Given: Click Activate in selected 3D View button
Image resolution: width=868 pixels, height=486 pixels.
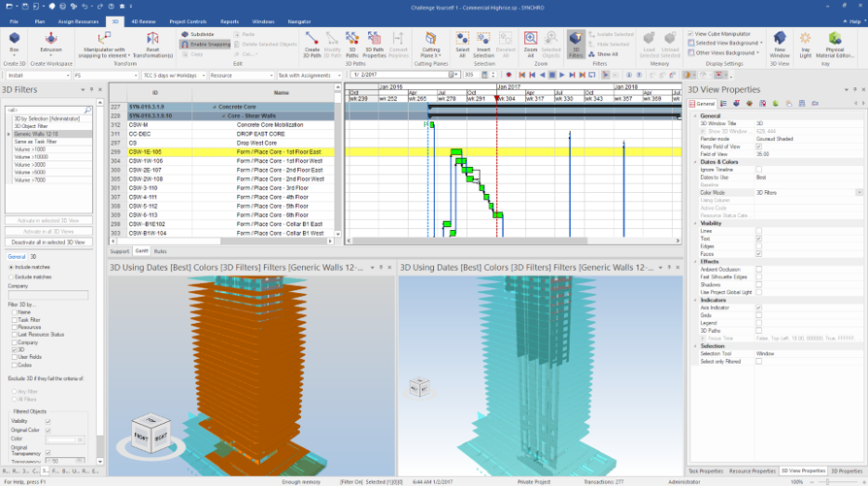Looking at the screenshot, I should pos(49,220).
